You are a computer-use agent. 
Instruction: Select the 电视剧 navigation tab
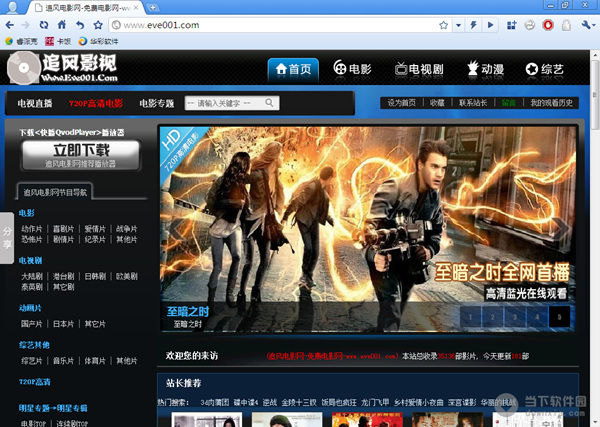(x=419, y=69)
